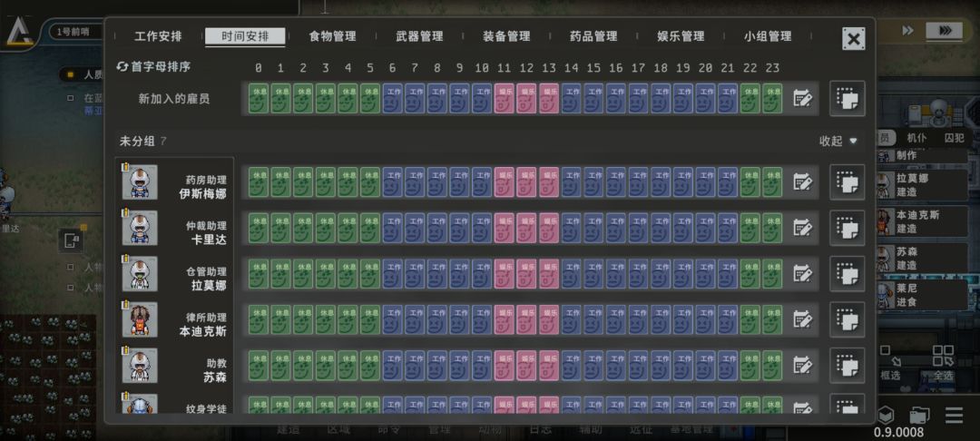The image size is (980, 441).
Task: Switch to the 食物管理 tab
Action: (x=332, y=36)
